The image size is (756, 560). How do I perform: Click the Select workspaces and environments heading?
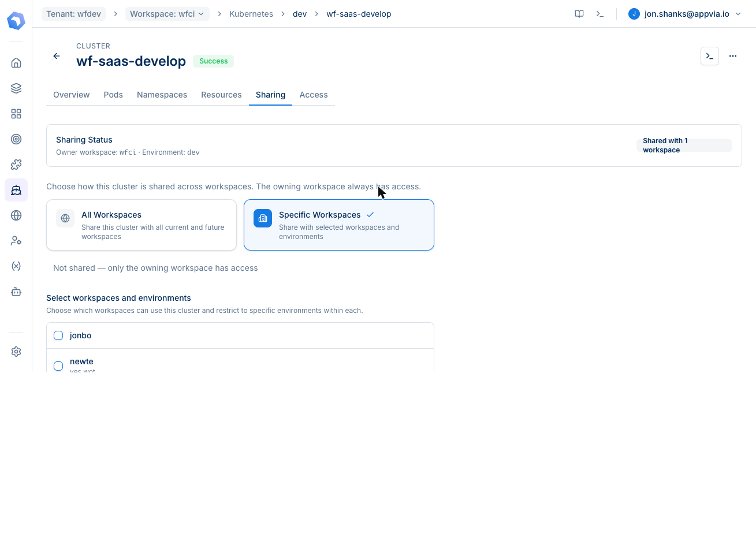coord(118,298)
